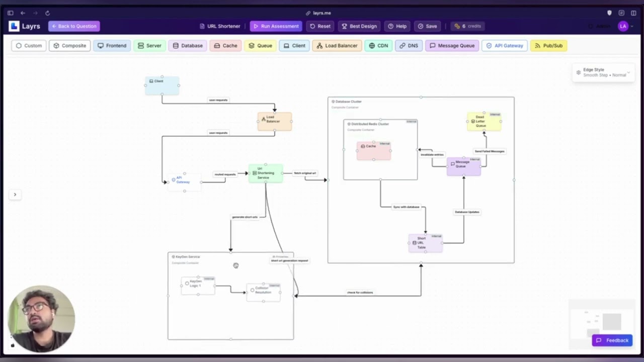Add a Message Queue from toolbar
644x362 pixels.
(452, 46)
